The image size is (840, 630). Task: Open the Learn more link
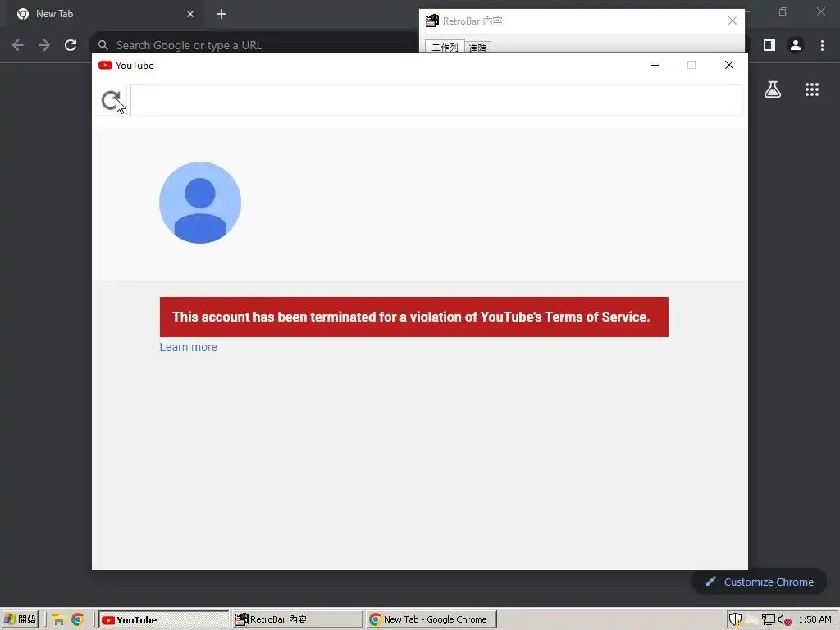188,347
